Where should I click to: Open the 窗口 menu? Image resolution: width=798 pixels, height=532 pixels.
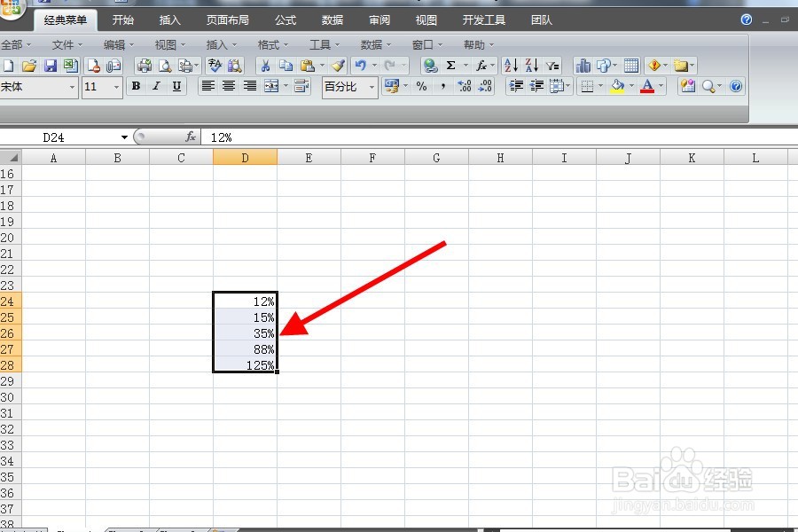click(x=427, y=45)
